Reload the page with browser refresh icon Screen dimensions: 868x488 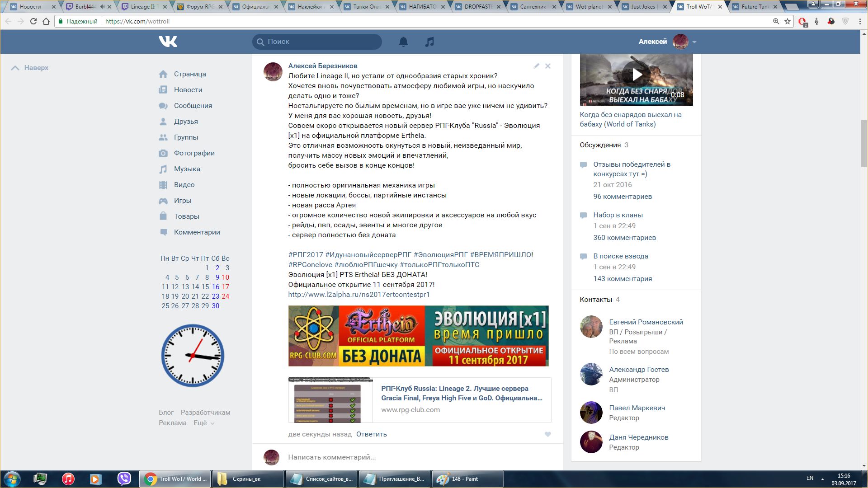[33, 21]
